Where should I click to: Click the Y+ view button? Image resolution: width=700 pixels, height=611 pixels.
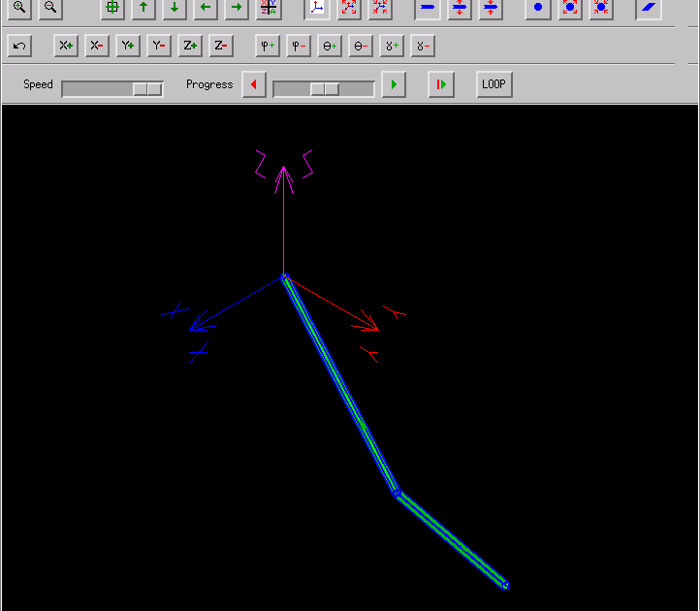128,46
